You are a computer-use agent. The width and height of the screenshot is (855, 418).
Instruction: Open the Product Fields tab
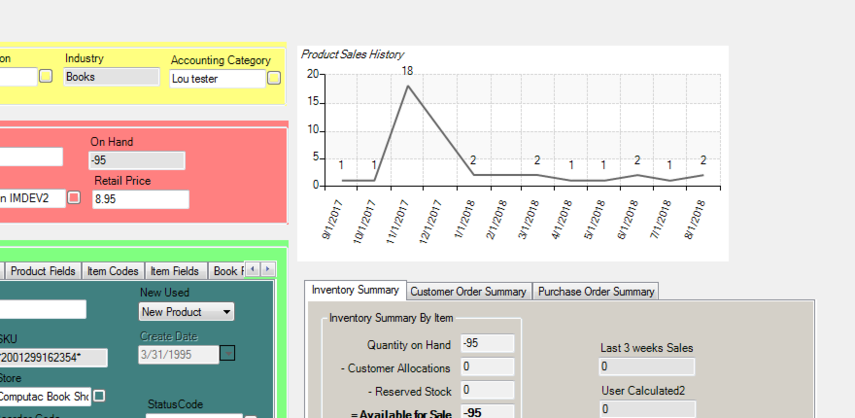43,271
